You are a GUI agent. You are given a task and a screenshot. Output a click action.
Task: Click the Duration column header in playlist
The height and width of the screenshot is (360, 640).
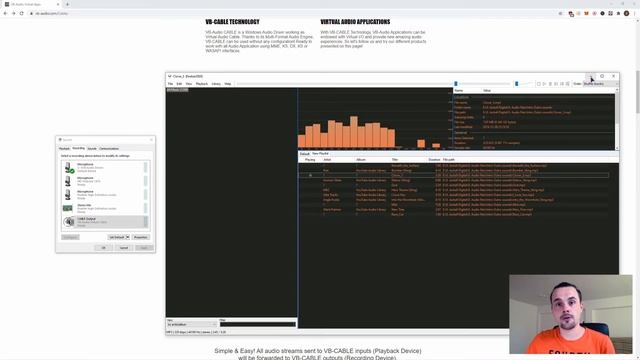434,160
